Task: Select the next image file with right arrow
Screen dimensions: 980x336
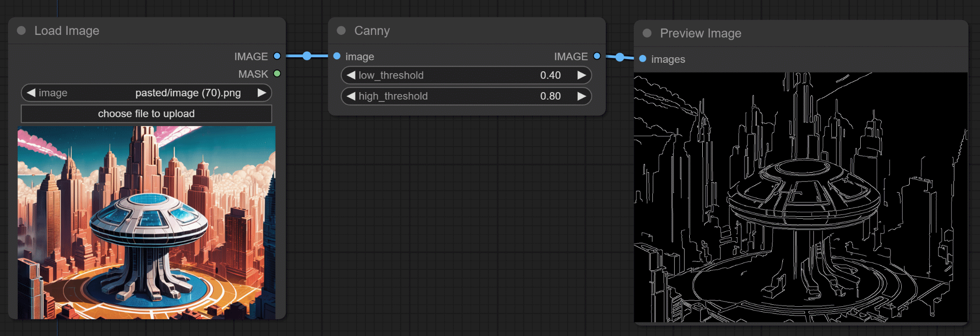Action: coord(261,93)
